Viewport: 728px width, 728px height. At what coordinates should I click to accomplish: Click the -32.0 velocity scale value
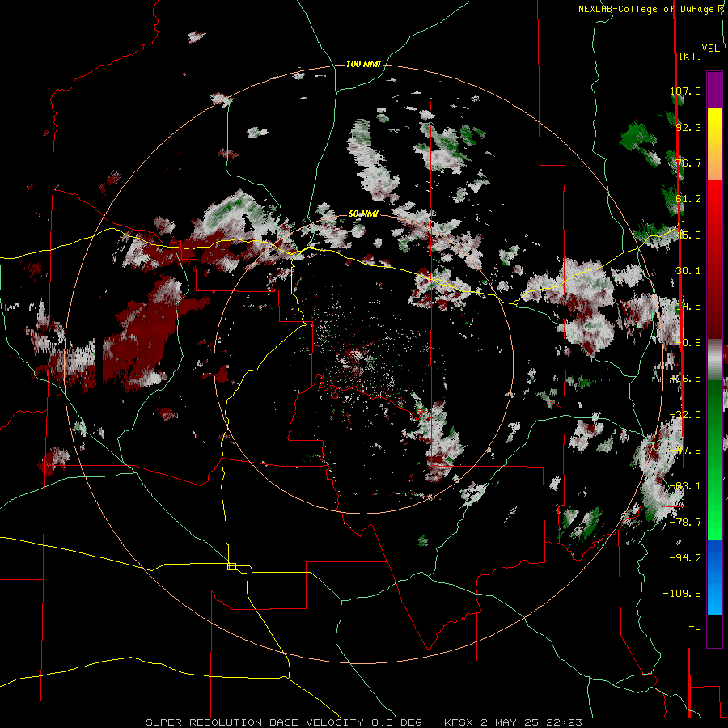tap(686, 415)
